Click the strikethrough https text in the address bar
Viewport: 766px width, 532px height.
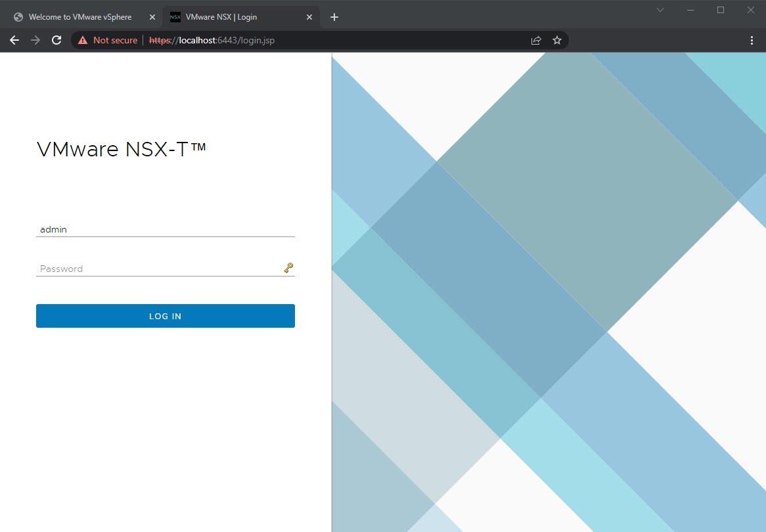pos(160,40)
